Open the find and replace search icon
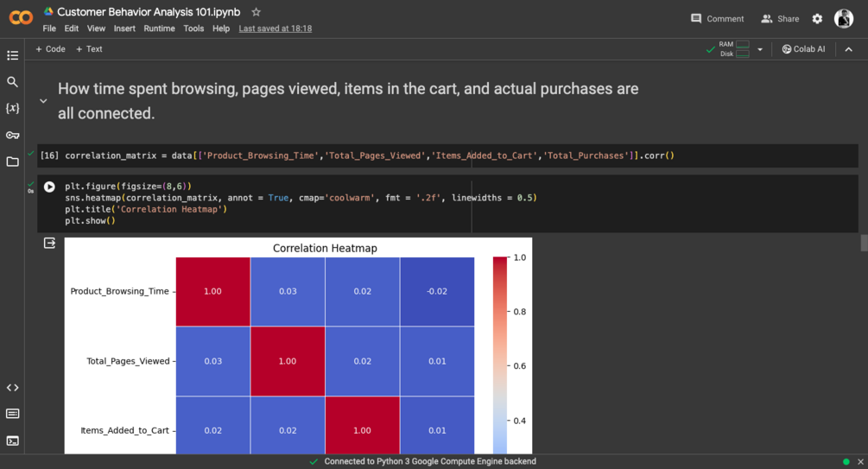The image size is (868, 469). [12, 82]
